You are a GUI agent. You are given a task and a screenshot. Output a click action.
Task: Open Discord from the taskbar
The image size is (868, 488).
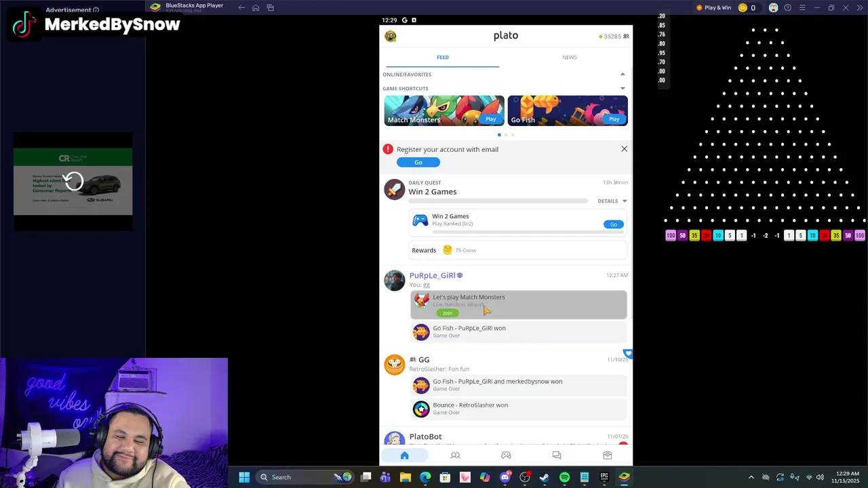click(x=505, y=477)
